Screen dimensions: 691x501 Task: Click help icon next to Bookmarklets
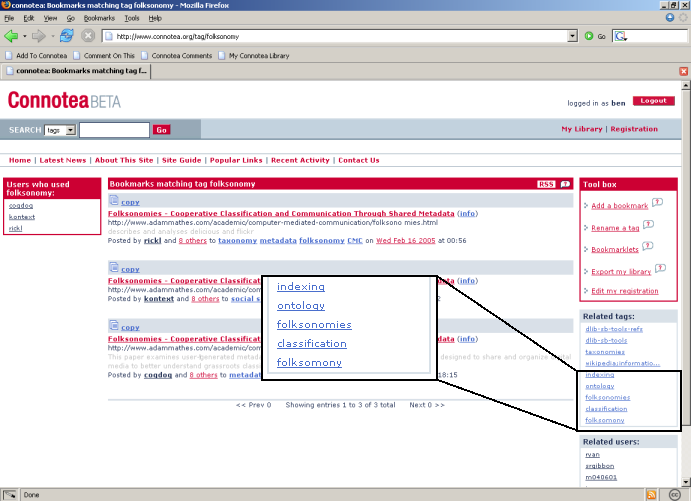pos(647,246)
